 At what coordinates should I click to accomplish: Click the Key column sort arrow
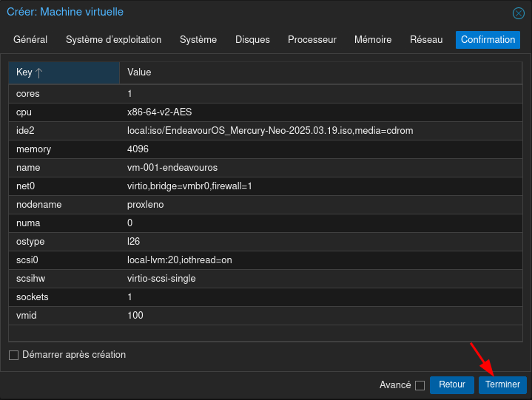[39, 72]
